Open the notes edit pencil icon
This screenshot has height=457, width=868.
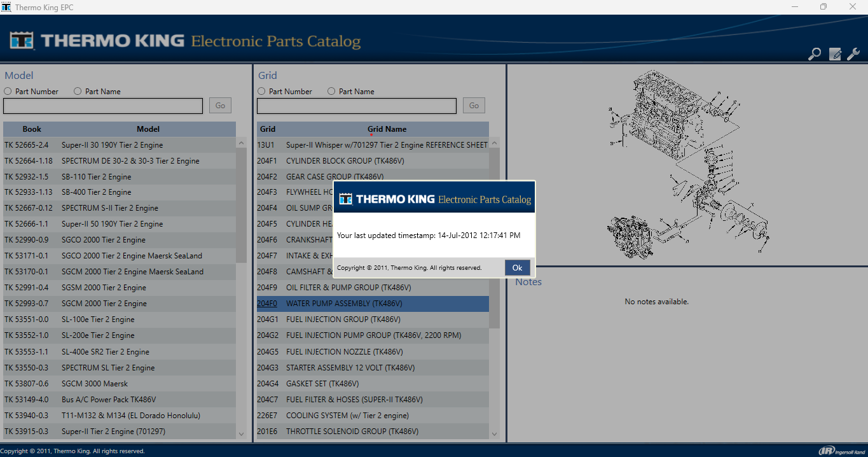click(x=835, y=54)
